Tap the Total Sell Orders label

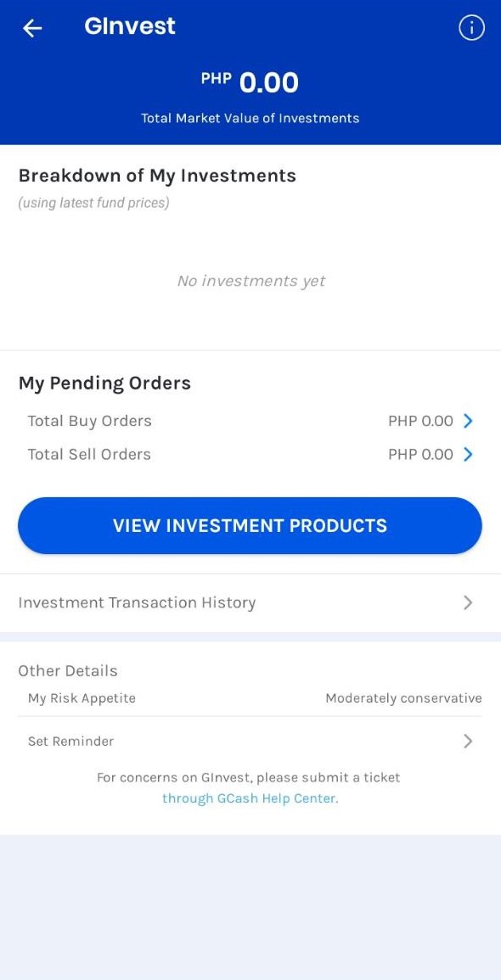click(89, 455)
